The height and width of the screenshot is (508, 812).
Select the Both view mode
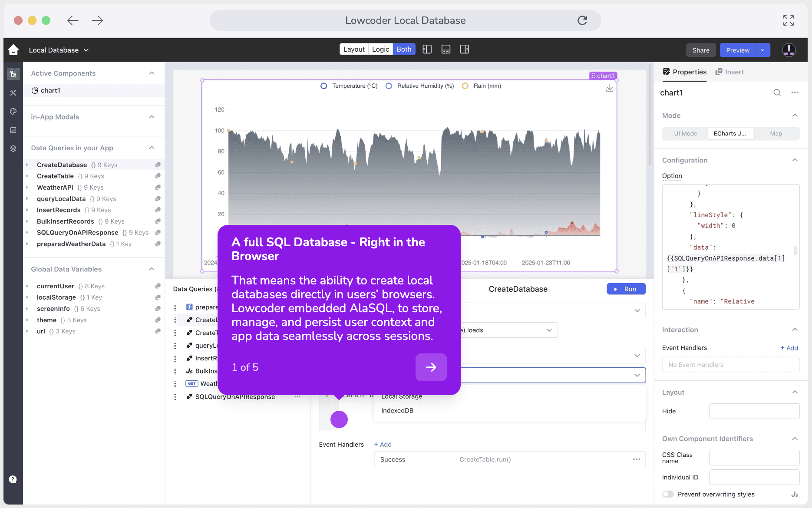tap(404, 49)
